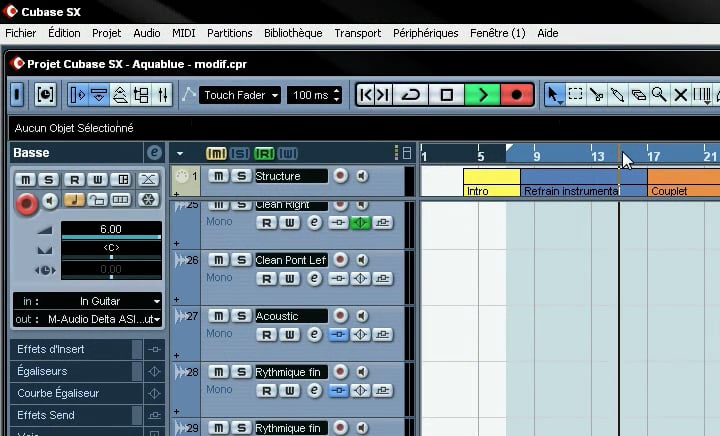Viewport: 720px width, 436px height.
Task: Open the Fichier menu
Action: [x=21, y=33]
